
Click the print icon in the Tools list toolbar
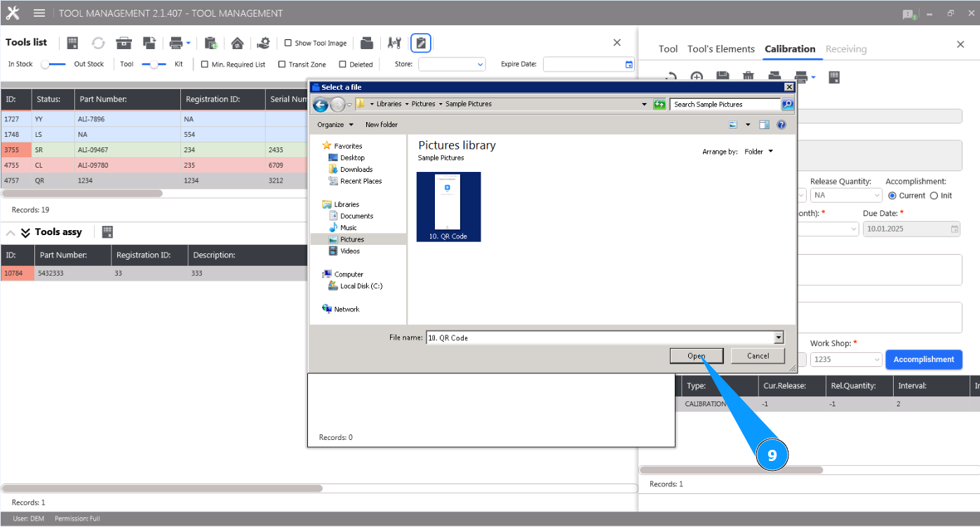pos(177,43)
